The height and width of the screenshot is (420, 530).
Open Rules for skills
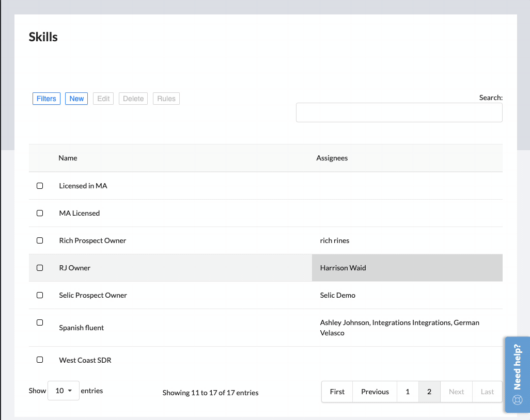(166, 99)
